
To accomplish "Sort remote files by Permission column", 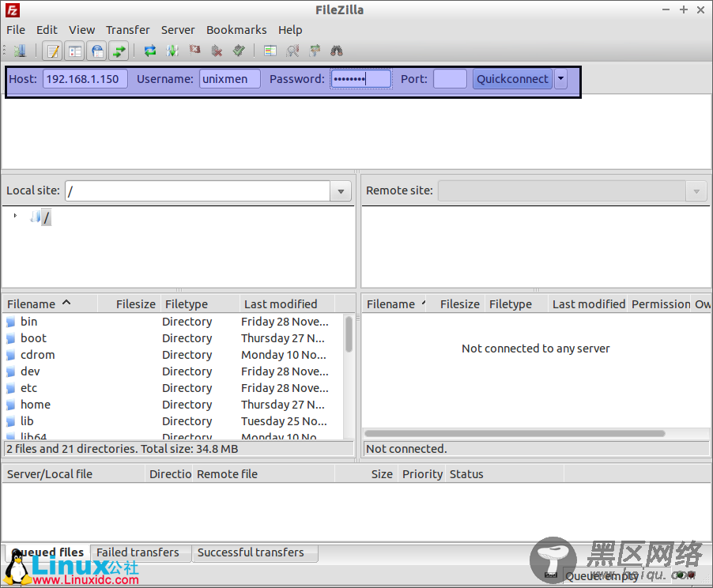I will tap(661, 303).
